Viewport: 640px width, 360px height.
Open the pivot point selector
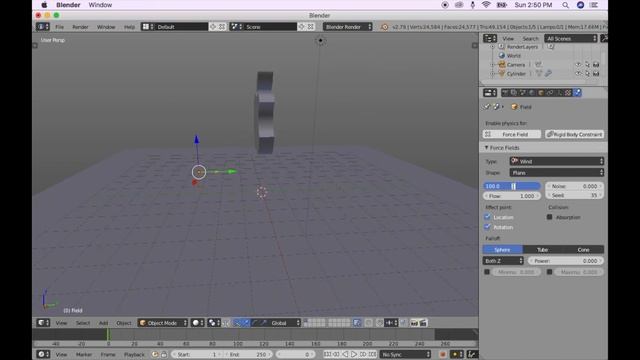[214, 323]
